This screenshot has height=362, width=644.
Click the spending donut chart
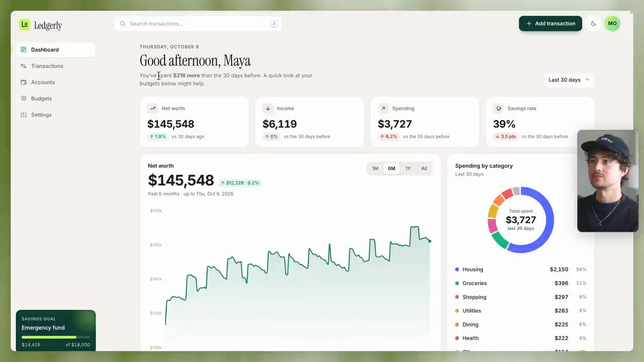pyautogui.click(x=521, y=220)
